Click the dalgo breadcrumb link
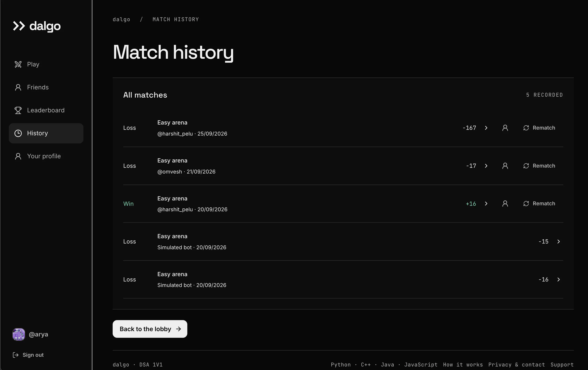The height and width of the screenshot is (370, 588). (x=121, y=19)
